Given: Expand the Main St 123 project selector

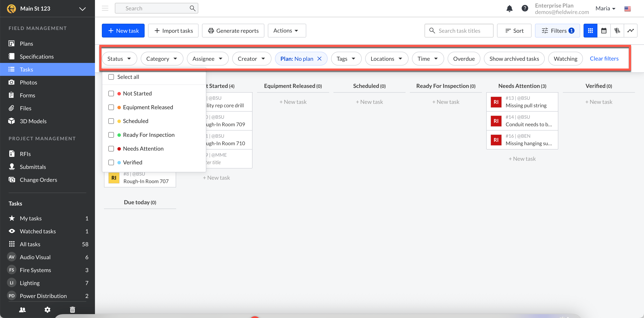Looking at the screenshot, I should 82,9.
